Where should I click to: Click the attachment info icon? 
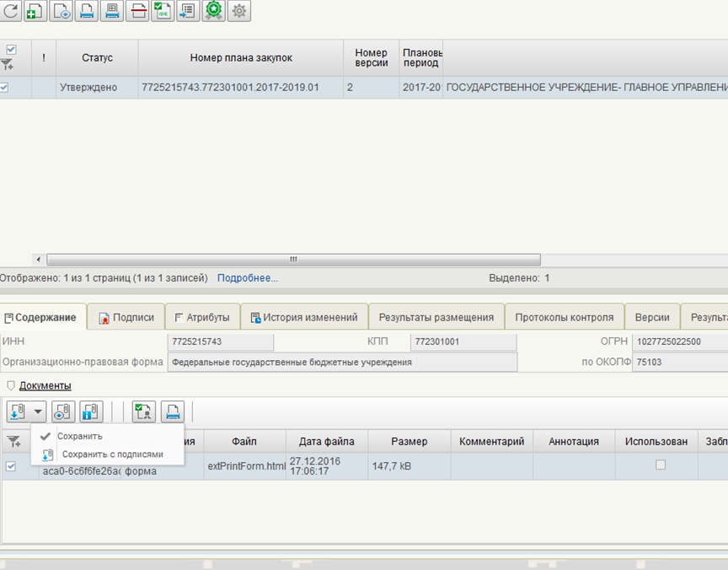(x=89, y=411)
